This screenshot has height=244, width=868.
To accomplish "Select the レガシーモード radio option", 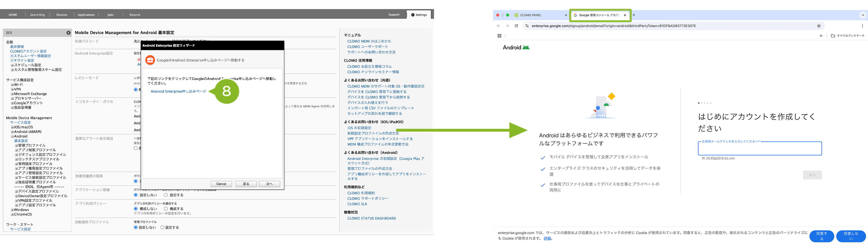I will (136, 90).
